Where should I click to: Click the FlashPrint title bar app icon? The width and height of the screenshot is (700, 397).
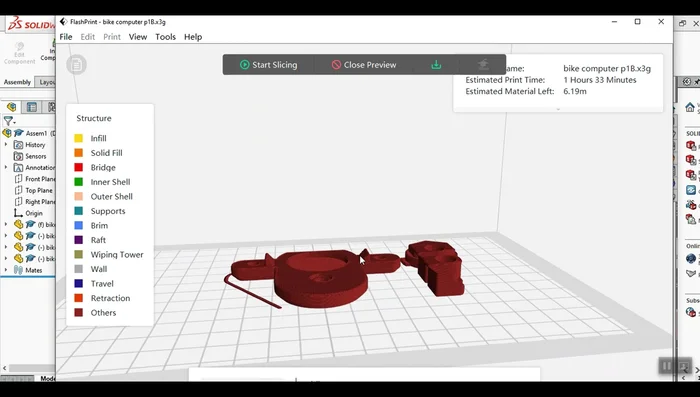(x=63, y=21)
